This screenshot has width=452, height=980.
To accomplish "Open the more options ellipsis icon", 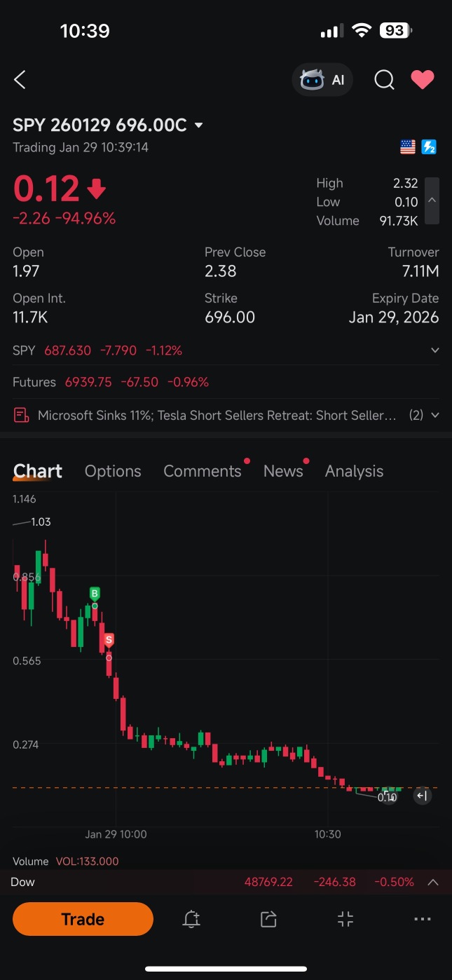I will [x=422, y=918].
